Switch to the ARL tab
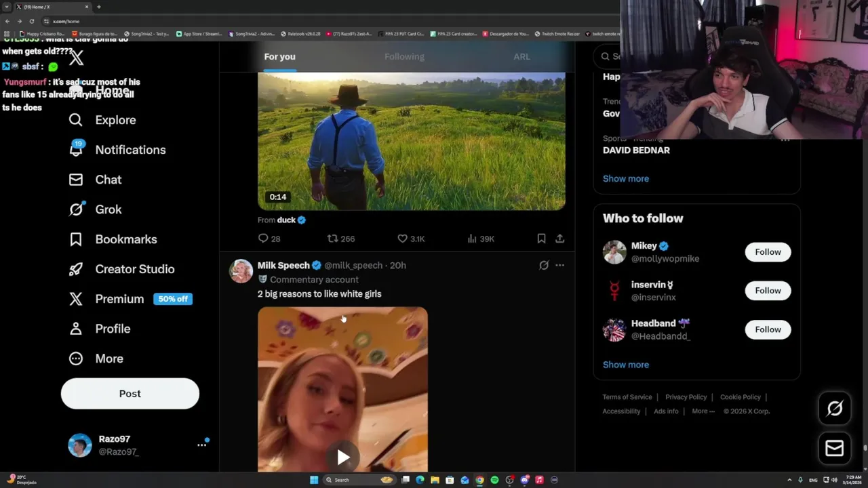 click(521, 57)
